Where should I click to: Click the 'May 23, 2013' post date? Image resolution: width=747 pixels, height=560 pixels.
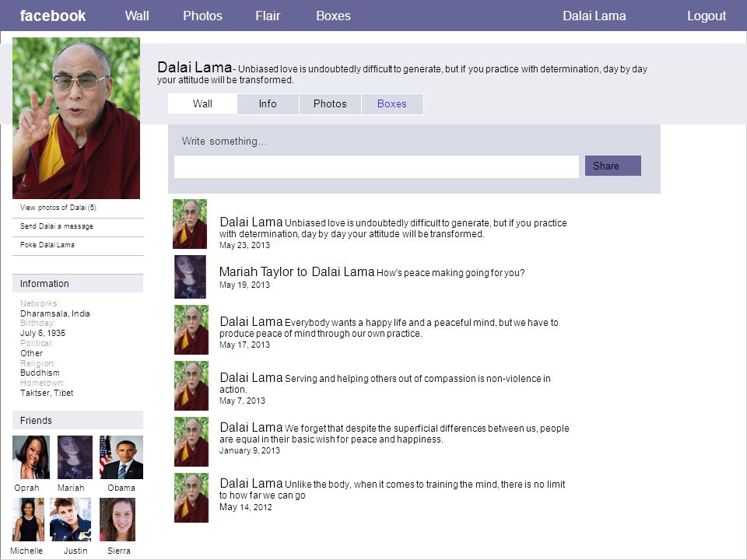click(x=244, y=245)
